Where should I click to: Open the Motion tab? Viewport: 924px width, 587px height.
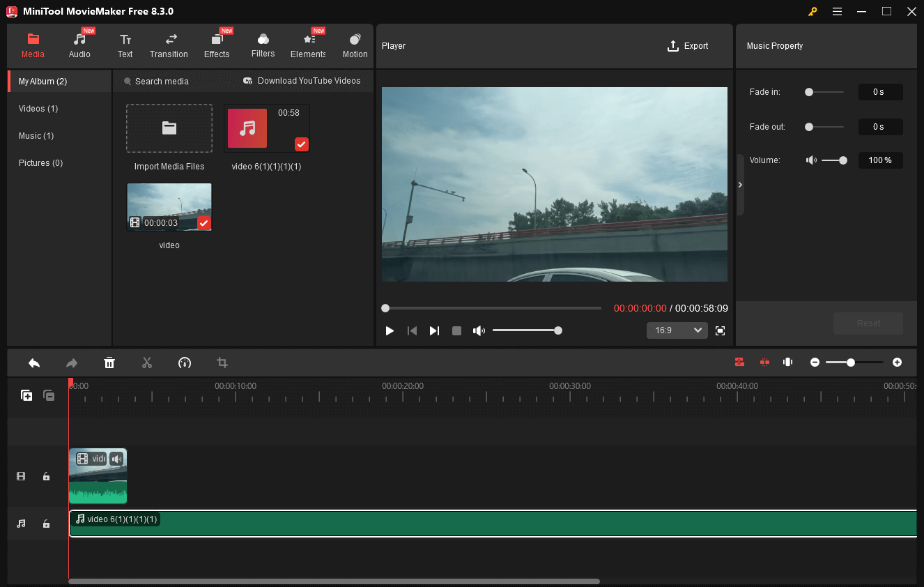point(355,45)
